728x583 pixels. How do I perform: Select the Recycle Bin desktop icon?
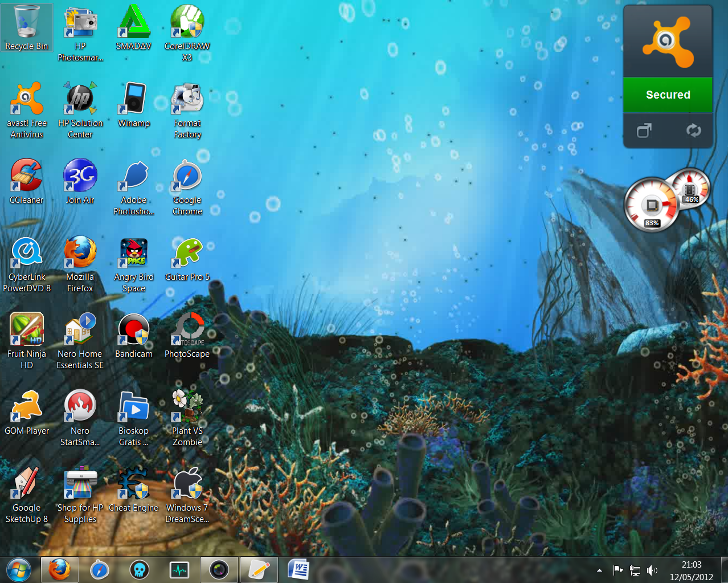click(x=26, y=27)
